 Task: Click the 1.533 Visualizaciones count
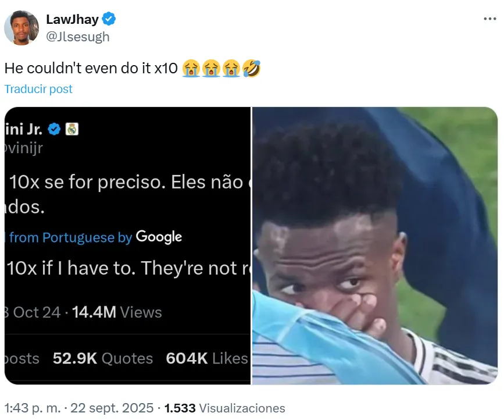225,408
